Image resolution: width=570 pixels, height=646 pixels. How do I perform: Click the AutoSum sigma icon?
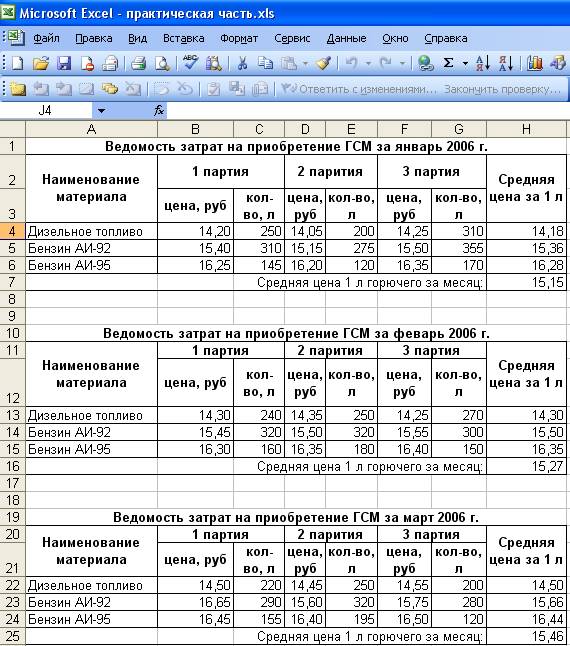[449, 63]
